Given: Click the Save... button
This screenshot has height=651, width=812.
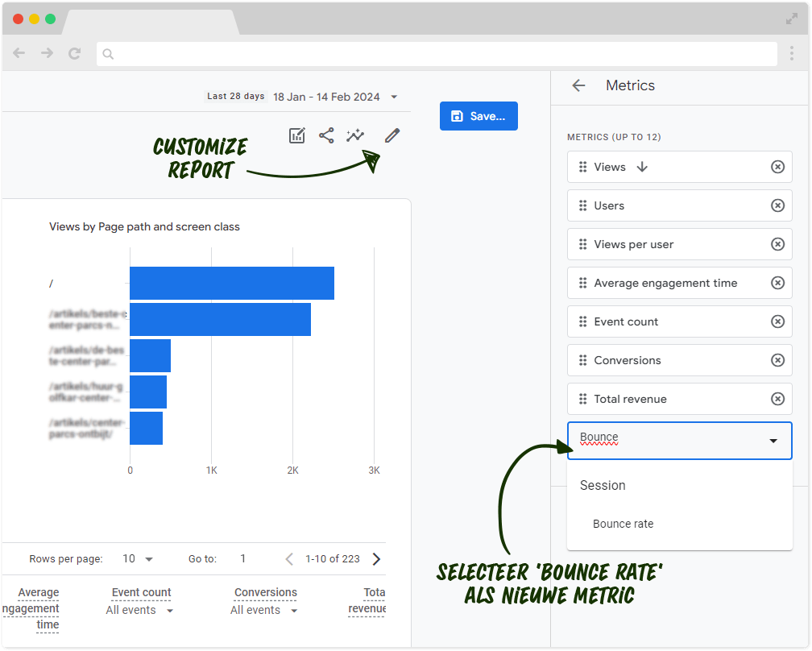Looking at the screenshot, I should click(478, 116).
